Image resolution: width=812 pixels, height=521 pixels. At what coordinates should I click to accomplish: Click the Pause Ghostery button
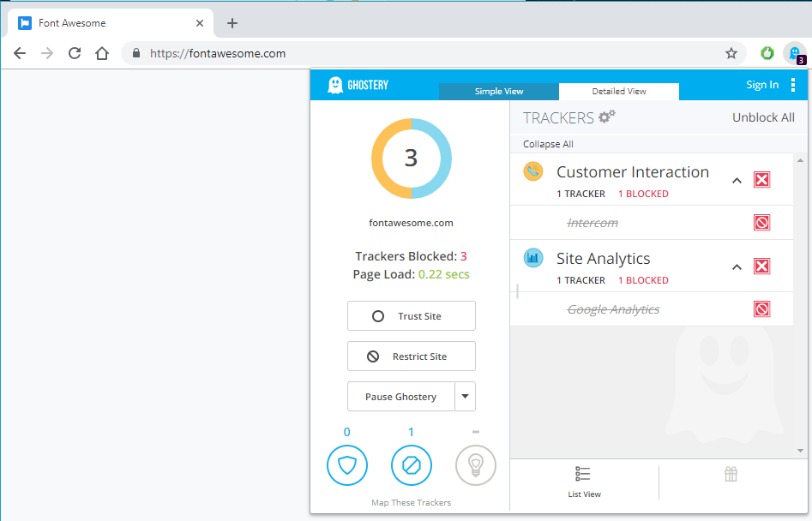coord(400,396)
